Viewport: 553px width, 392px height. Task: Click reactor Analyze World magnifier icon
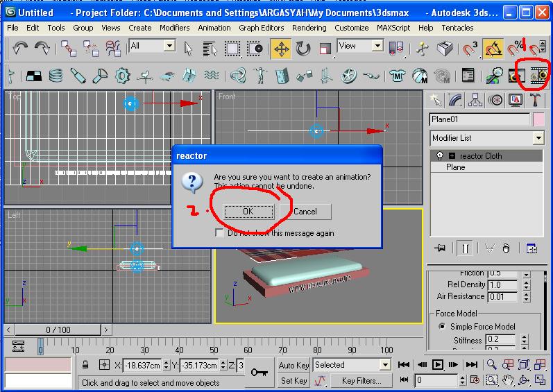pos(494,76)
